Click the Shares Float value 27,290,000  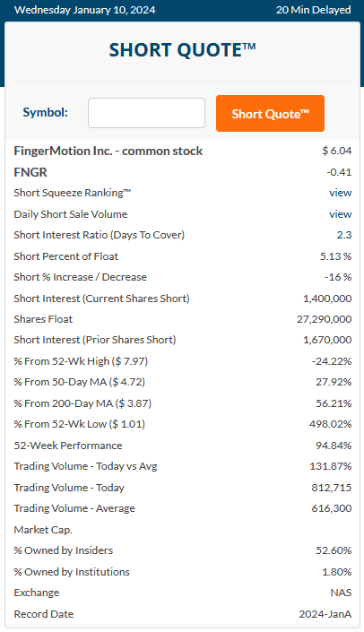pyautogui.click(x=324, y=319)
